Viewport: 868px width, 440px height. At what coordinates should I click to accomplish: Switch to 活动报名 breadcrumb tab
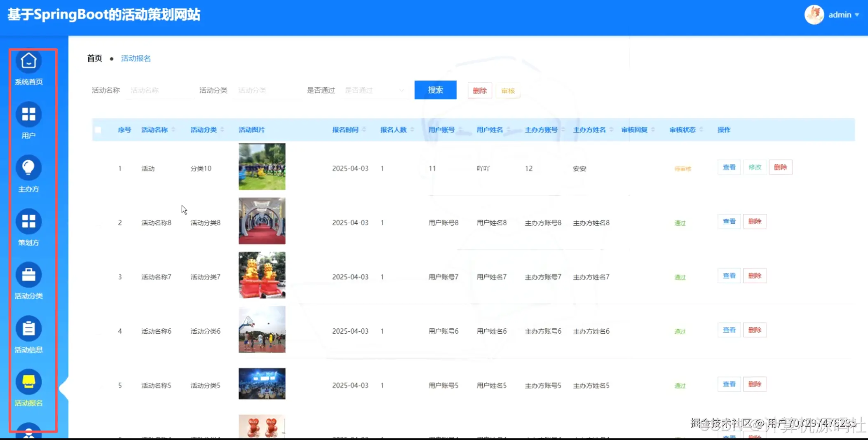136,58
